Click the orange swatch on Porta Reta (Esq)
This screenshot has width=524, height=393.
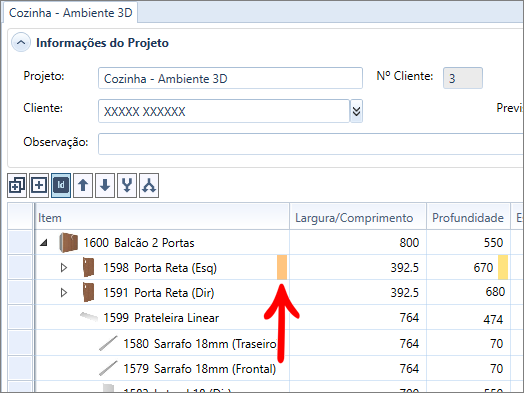pyautogui.click(x=282, y=267)
